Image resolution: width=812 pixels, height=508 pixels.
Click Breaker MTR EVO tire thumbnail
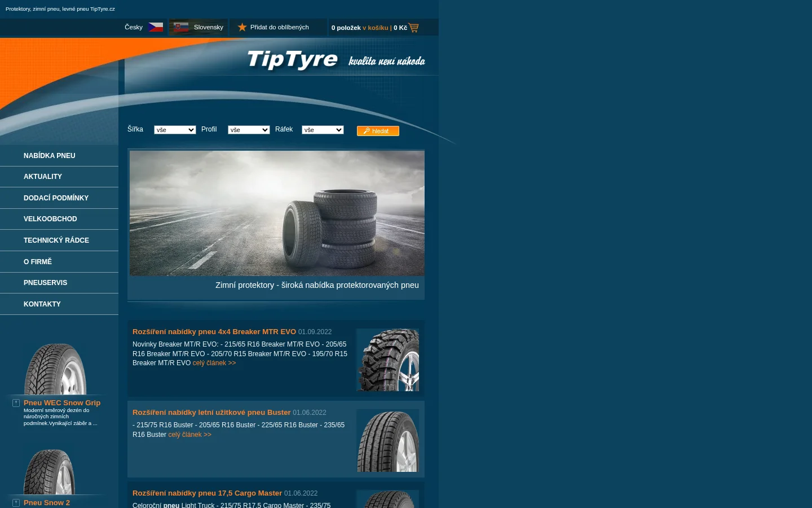(x=388, y=360)
